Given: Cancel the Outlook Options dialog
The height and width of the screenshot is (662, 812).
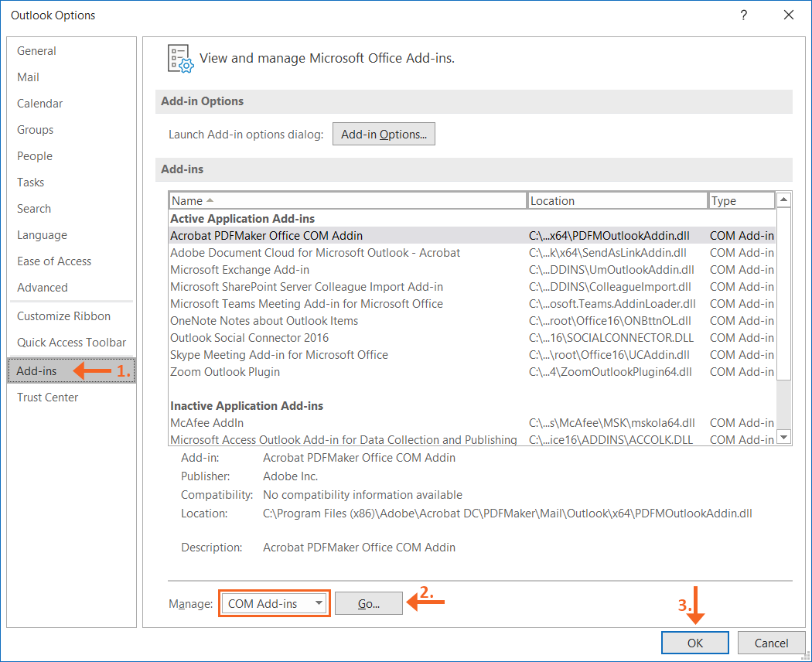Looking at the screenshot, I should point(771,643).
